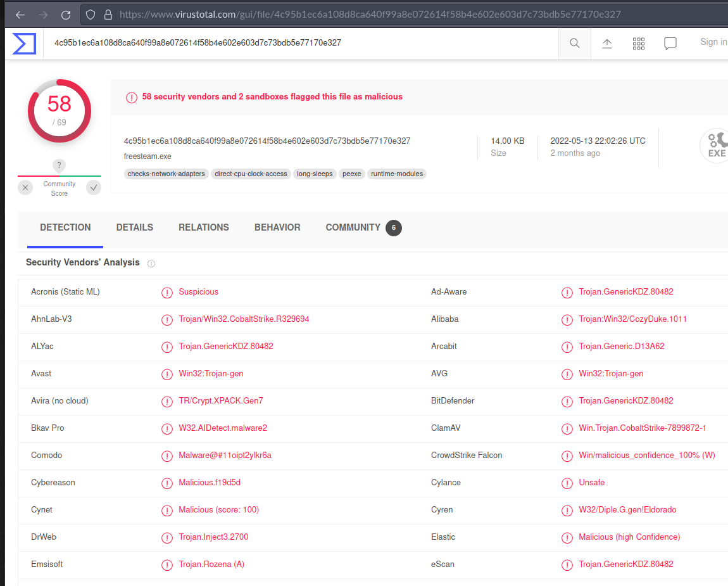
Task: Click the VirusTotal logo
Action: point(24,44)
